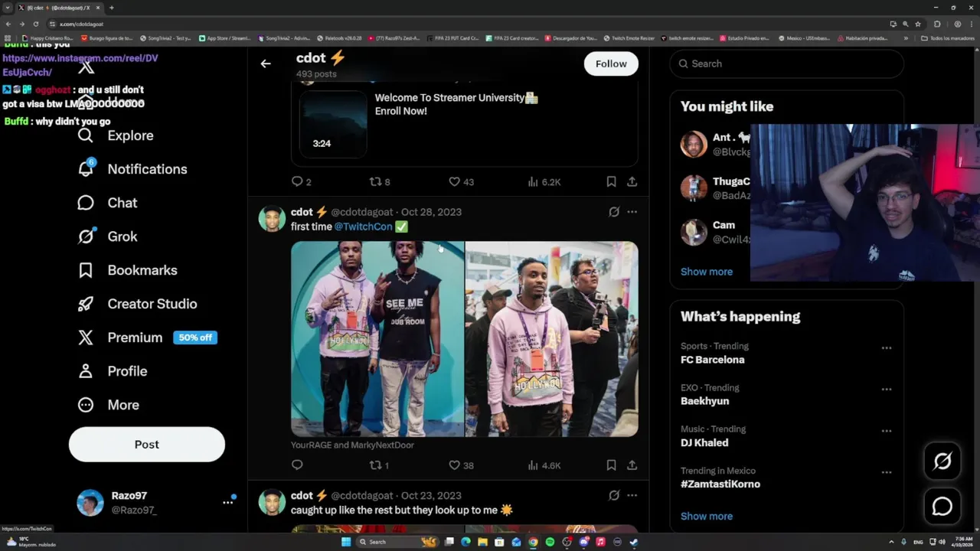Open Creator Studio in sidebar
Screen dimensions: 980x551
pos(137,304)
